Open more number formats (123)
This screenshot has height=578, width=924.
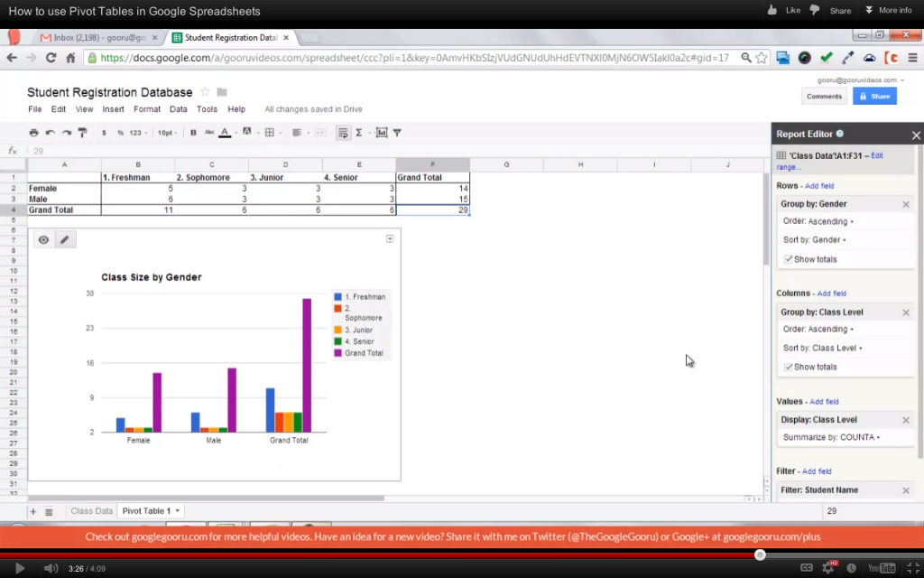coord(138,133)
